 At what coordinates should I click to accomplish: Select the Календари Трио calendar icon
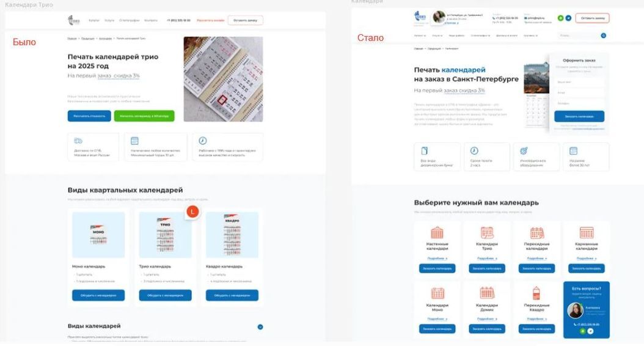pyautogui.click(x=487, y=233)
